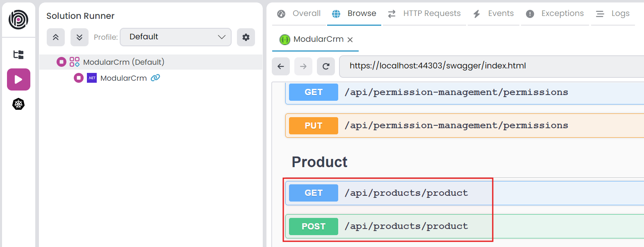The image size is (644, 247).
Task: Open ModularCrm link icon in tree
Action: 155,78
